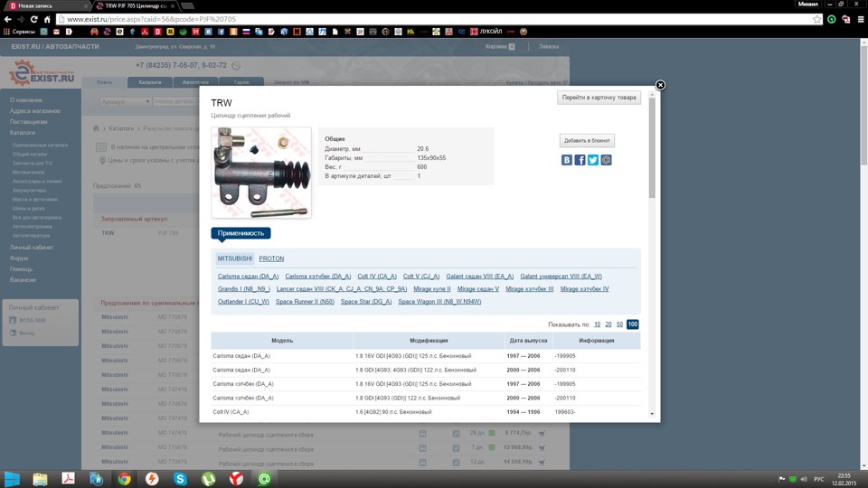The image size is (868, 488).
Task: Switch to 'Новая запись' browser tab
Action: 47,5
